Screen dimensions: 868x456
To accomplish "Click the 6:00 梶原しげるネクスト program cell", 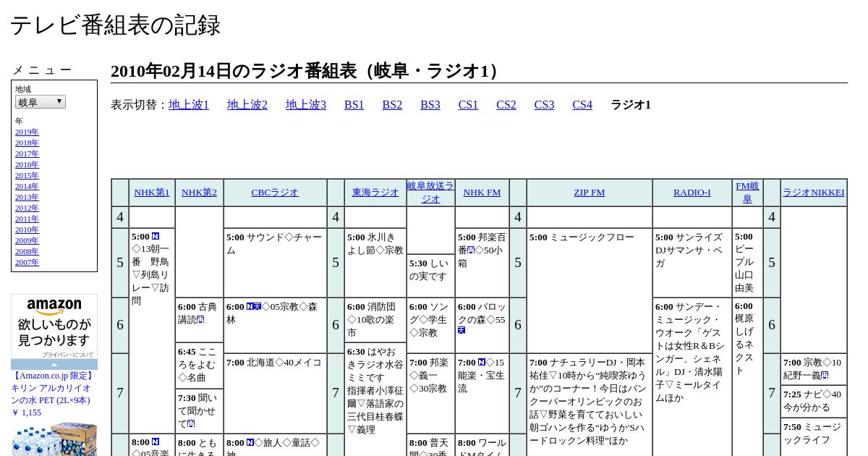I will [x=747, y=376].
